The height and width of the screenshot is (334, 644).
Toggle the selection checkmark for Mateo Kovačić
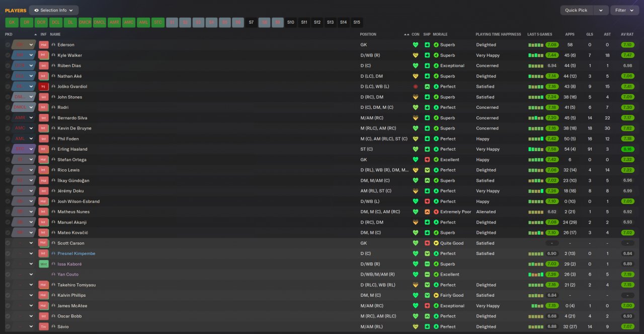click(8, 233)
